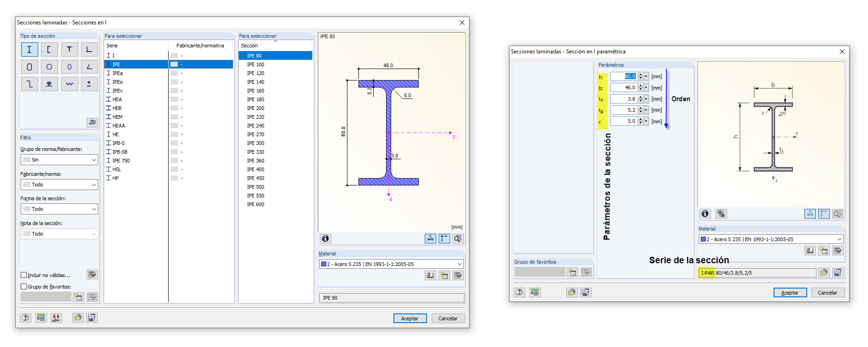
Task: Choose the L-angle section type icon
Action: point(89,49)
